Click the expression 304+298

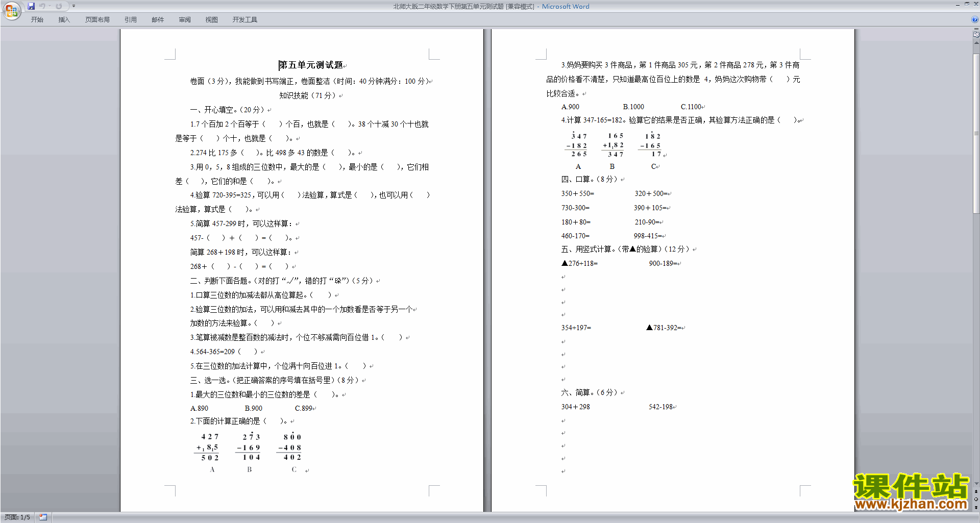(x=576, y=407)
